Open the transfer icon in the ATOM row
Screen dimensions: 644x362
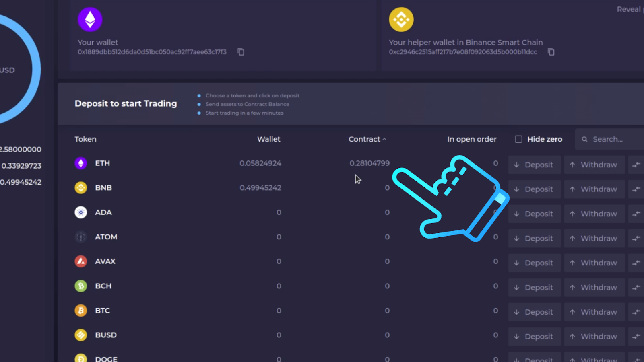tap(636, 238)
